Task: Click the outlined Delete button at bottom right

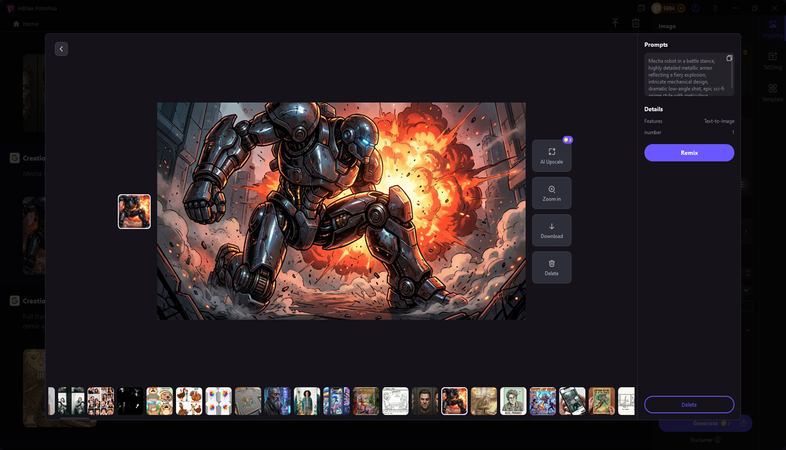Action: click(x=689, y=404)
